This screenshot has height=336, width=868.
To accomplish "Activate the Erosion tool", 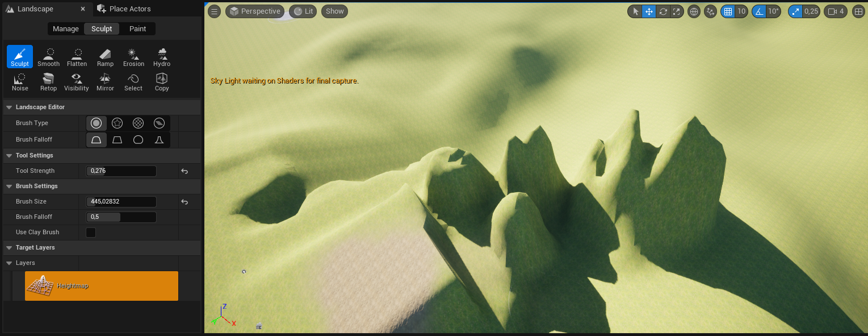I will (x=133, y=57).
